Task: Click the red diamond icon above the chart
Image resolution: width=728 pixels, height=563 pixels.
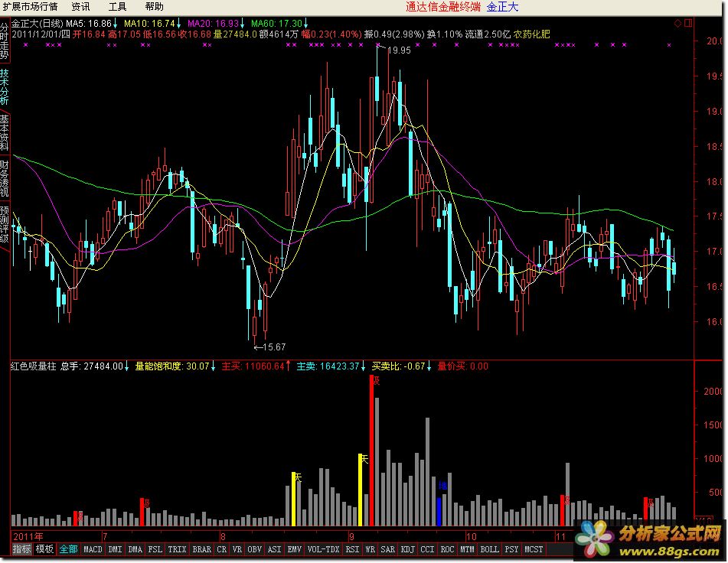Action: point(677,23)
